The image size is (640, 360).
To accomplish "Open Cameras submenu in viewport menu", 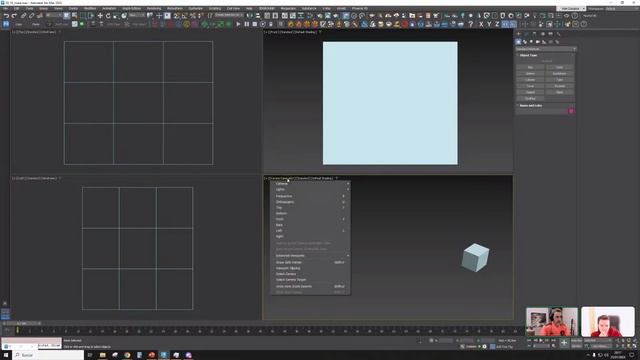I will pos(310,184).
